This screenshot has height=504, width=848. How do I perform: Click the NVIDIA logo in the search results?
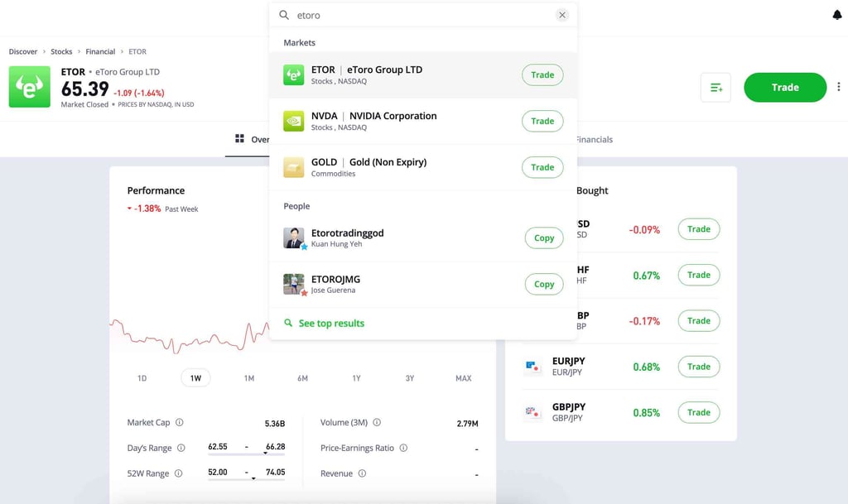tap(293, 121)
